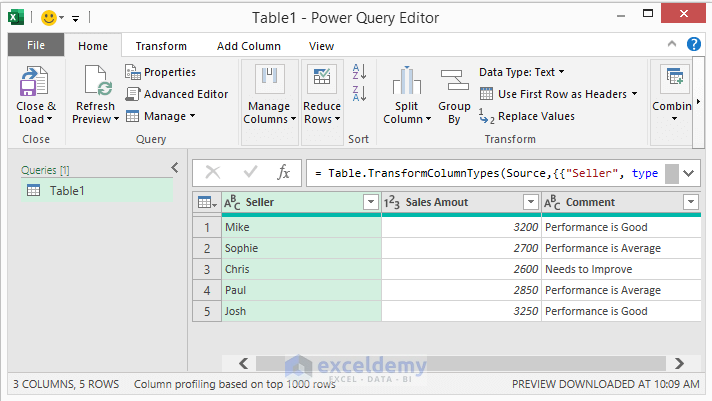Open the Seller column filter dropdown
Screen dimensions: 712x401
pyautogui.click(x=371, y=202)
